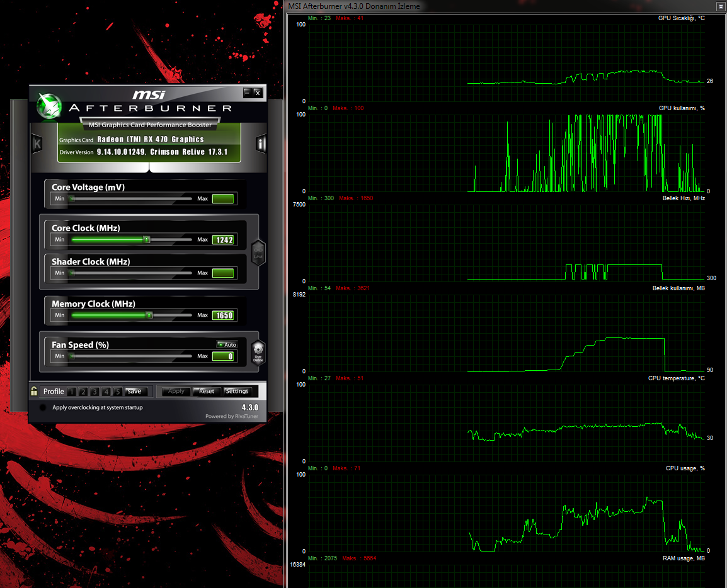Select profile slot 5
The image size is (727, 588).
[x=118, y=392]
